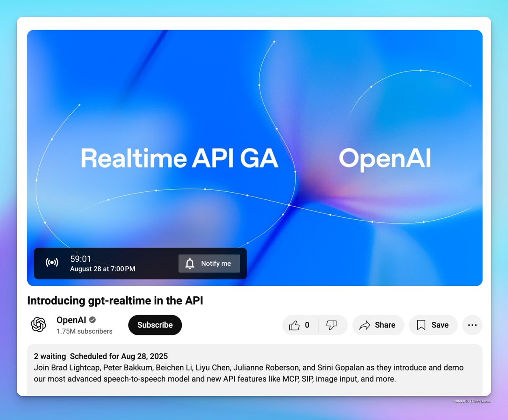The height and width of the screenshot is (420, 508).
Task: Click the 1.75M subscribers label
Action: point(84,331)
